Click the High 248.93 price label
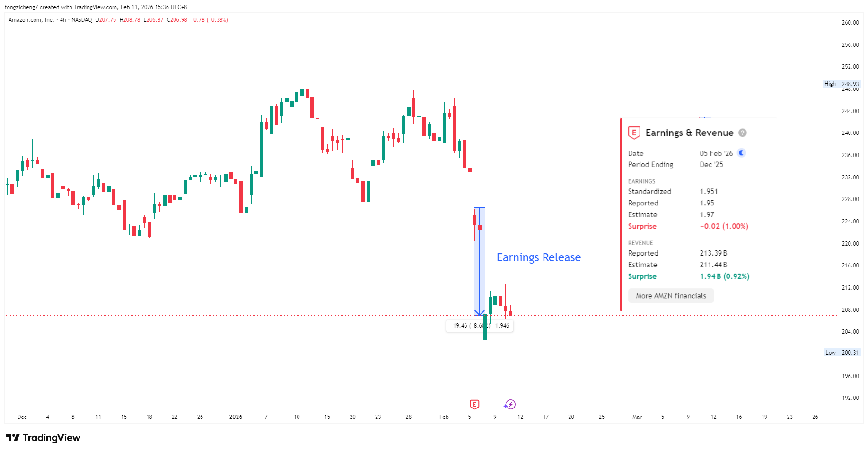The image size is (868, 452). pyautogui.click(x=842, y=84)
